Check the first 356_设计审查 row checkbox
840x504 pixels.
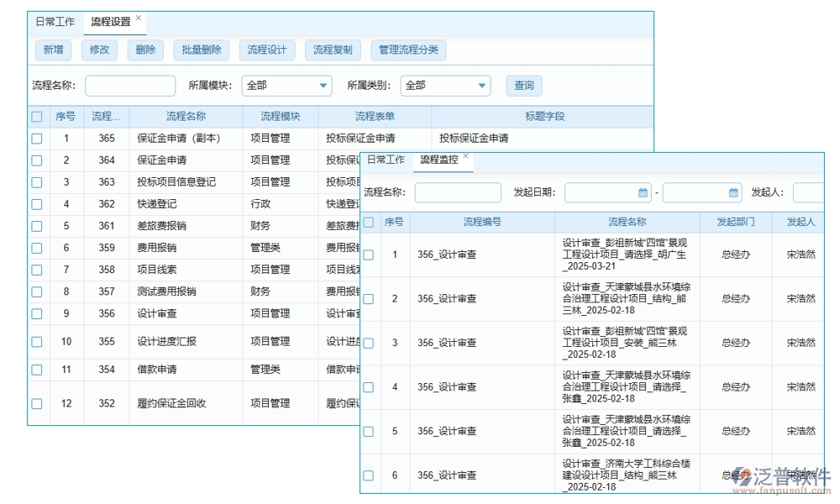(368, 255)
